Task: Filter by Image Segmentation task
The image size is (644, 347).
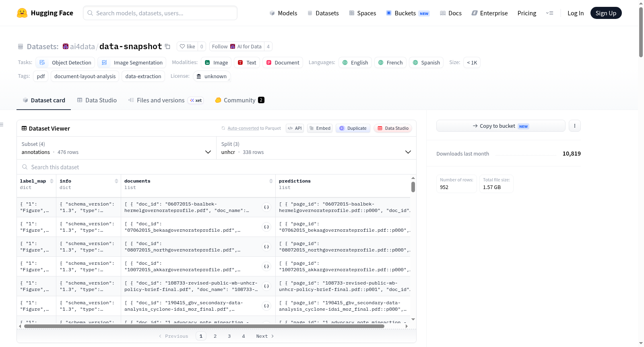Action: point(132,62)
